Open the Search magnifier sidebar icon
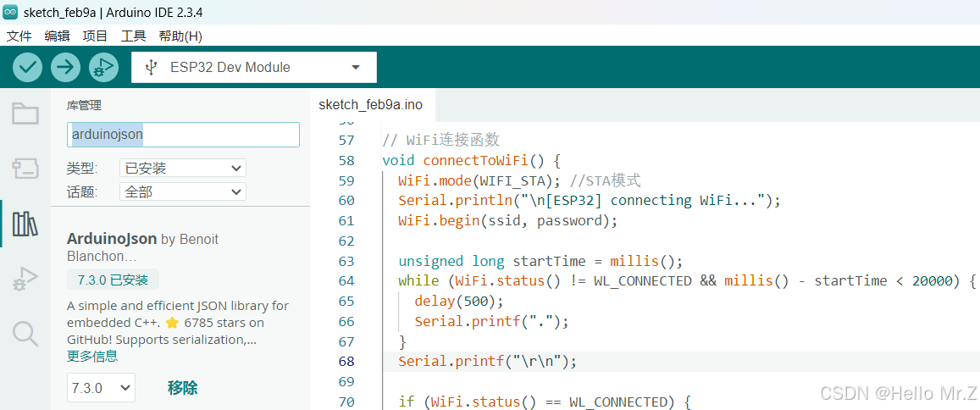Viewport: 980px width, 410px height. point(25,334)
